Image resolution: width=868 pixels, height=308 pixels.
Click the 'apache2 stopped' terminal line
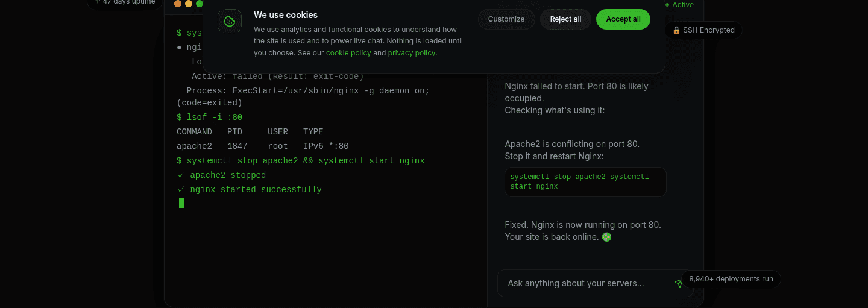[x=221, y=175]
